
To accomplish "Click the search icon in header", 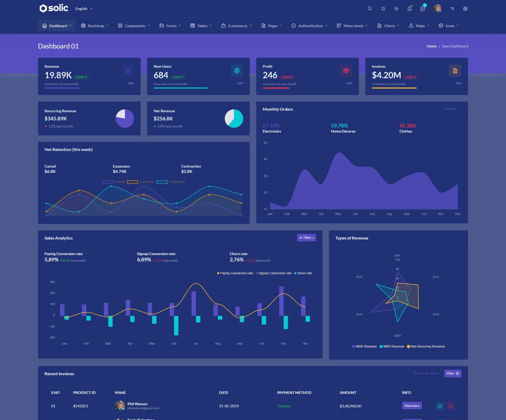I will point(370,9).
